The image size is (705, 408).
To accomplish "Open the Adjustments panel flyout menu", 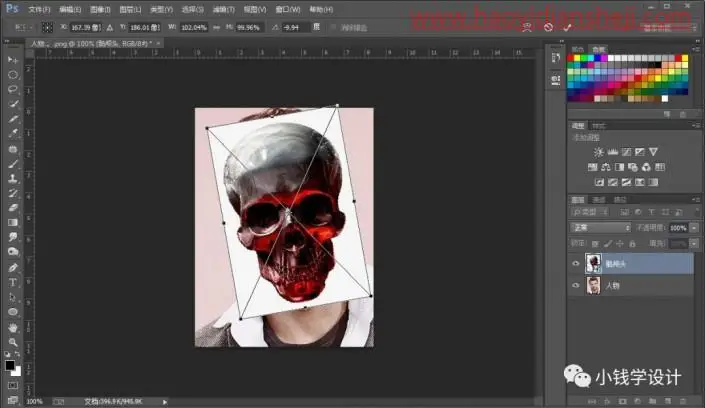I will pyautogui.click(x=696, y=126).
